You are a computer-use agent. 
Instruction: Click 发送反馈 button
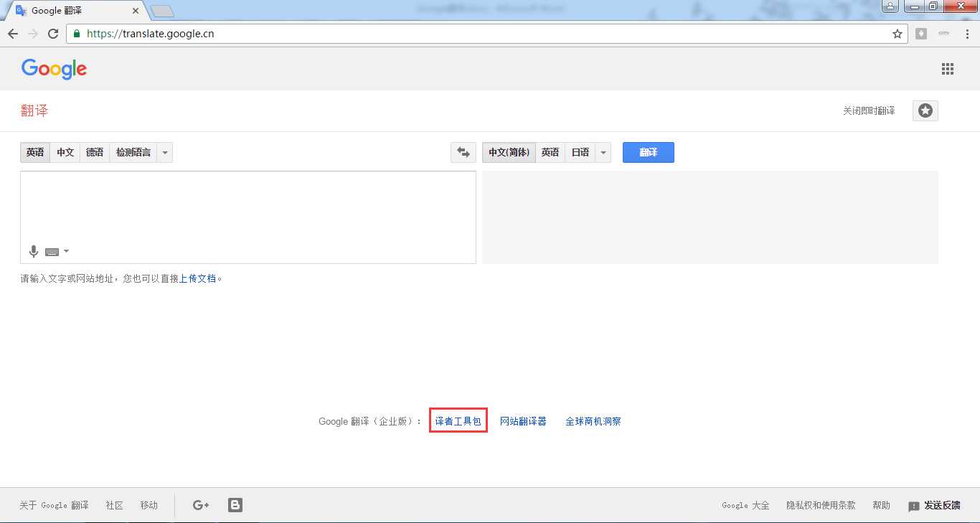coord(935,506)
